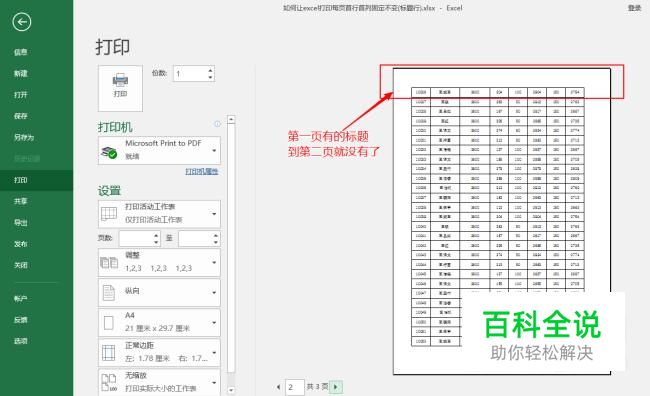
Task: Open the Microsoft Print to PDF printer dropdown
Action: tap(160, 150)
